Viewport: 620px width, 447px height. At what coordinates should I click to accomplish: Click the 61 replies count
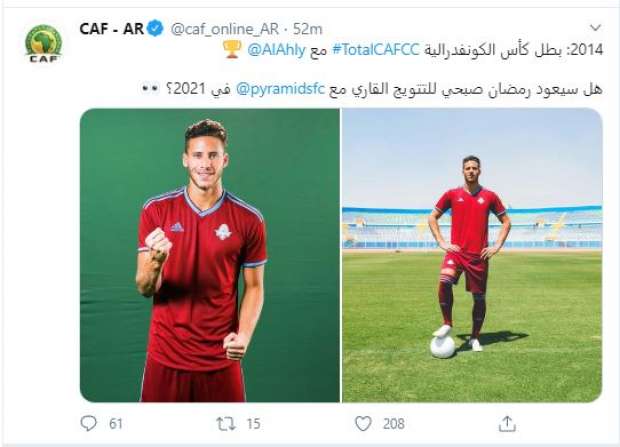tap(116, 424)
